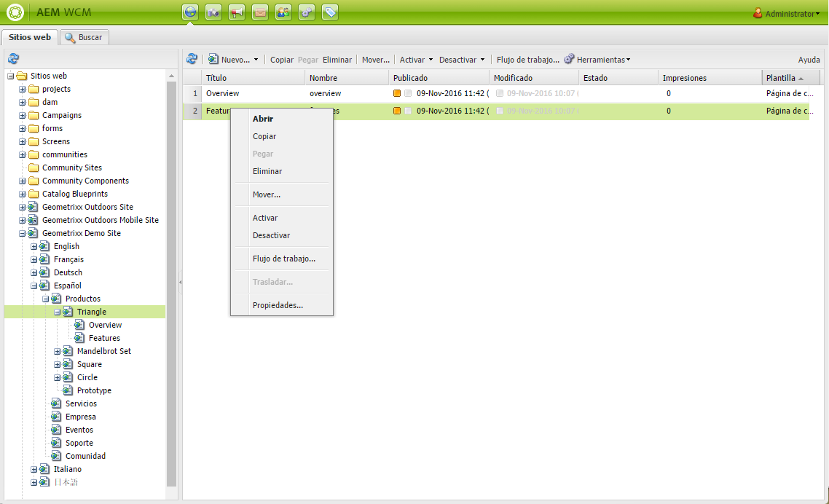Open the Administrator user menu arrow
The height and width of the screenshot is (504, 829).
(817, 14)
